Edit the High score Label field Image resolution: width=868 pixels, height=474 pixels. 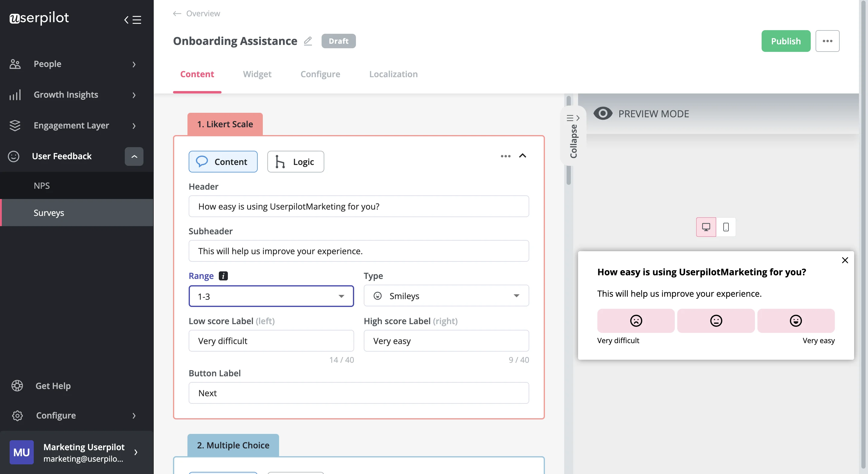coord(446,340)
